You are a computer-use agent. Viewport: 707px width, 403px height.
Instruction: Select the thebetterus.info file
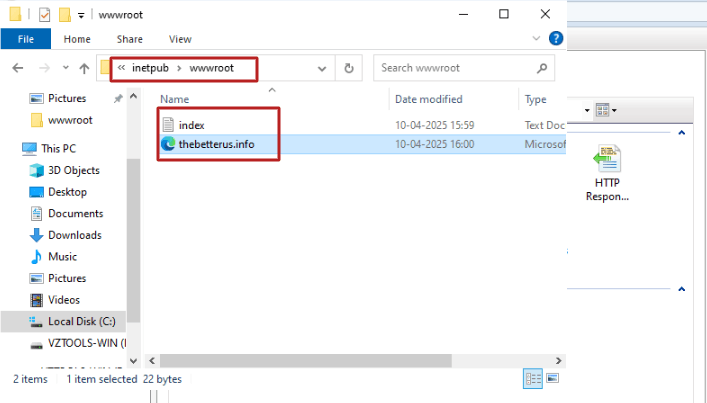pos(216,144)
